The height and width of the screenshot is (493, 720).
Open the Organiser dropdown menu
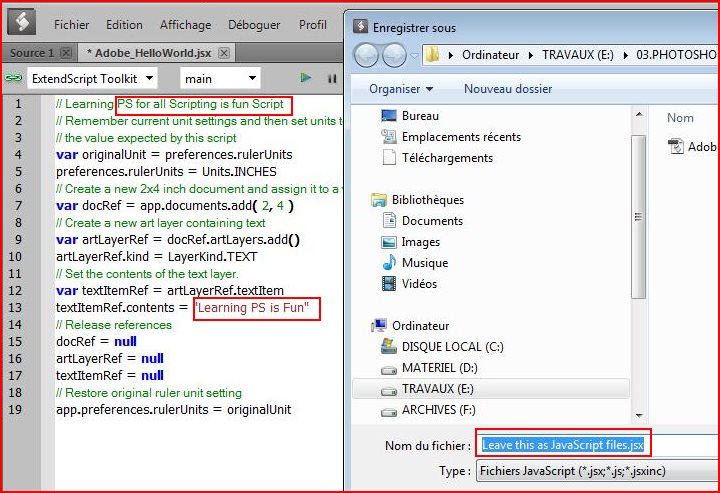click(400, 89)
